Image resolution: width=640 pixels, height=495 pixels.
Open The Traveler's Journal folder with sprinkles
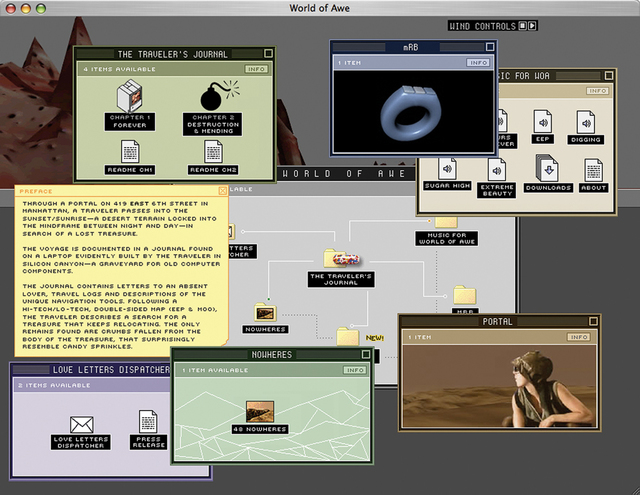[341, 257]
